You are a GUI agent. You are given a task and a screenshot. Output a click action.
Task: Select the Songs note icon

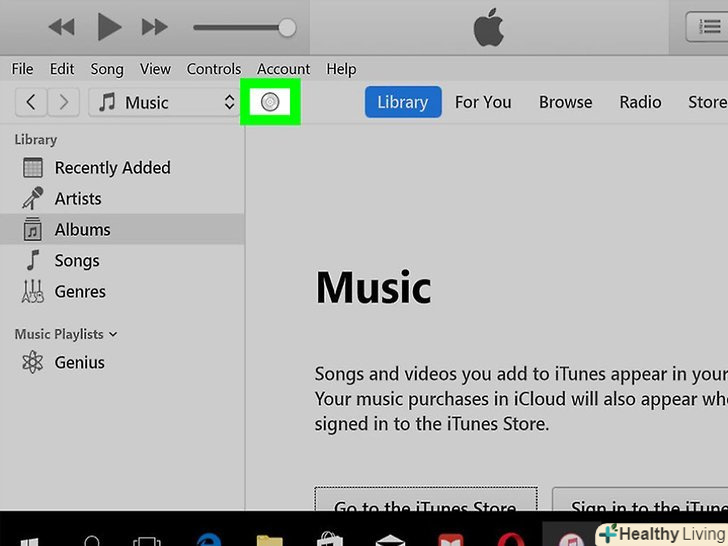click(32, 260)
